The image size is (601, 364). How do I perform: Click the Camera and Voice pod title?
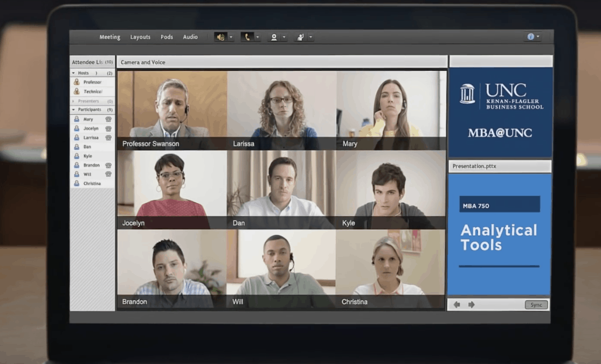click(143, 62)
